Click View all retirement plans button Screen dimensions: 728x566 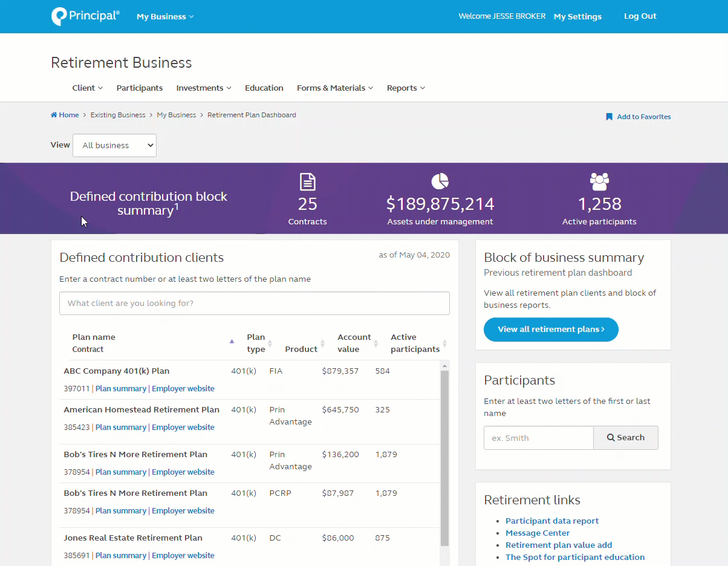[x=551, y=330]
